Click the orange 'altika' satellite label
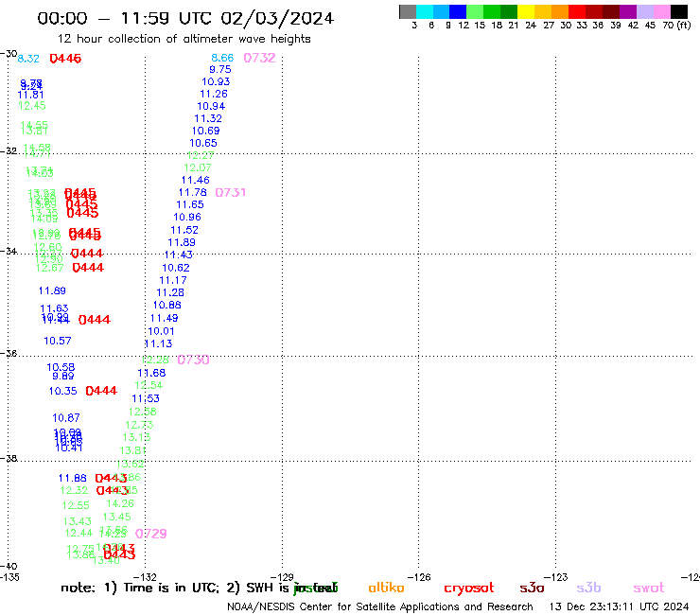700x615 pixels. [386, 588]
